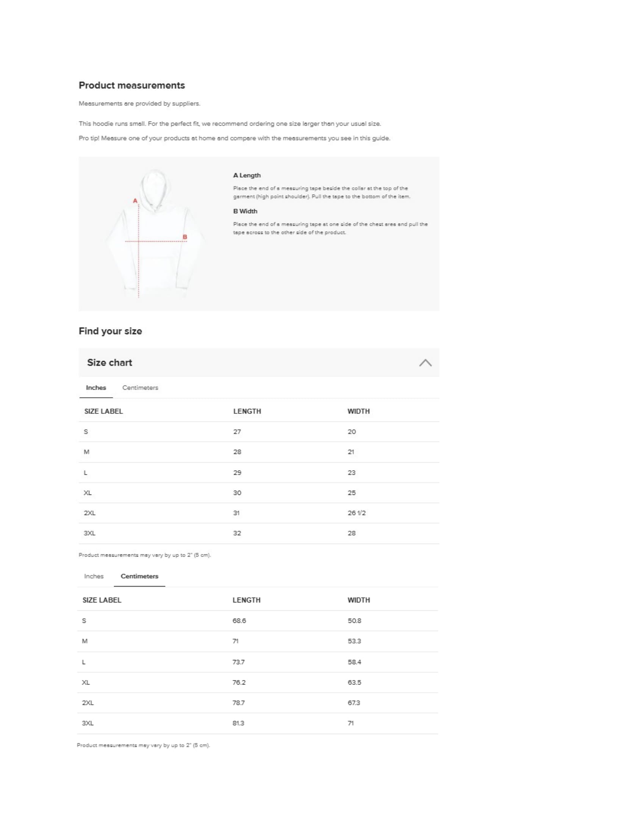644x833 pixels.
Task: Click the hoodie measurement illustration
Action: (x=155, y=234)
